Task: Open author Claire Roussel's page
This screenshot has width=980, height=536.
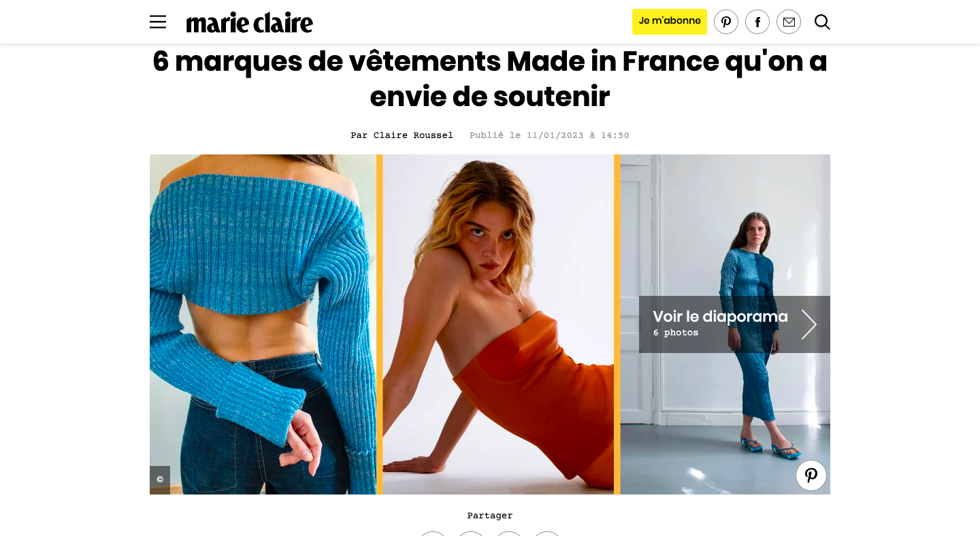Action: click(413, 135)
